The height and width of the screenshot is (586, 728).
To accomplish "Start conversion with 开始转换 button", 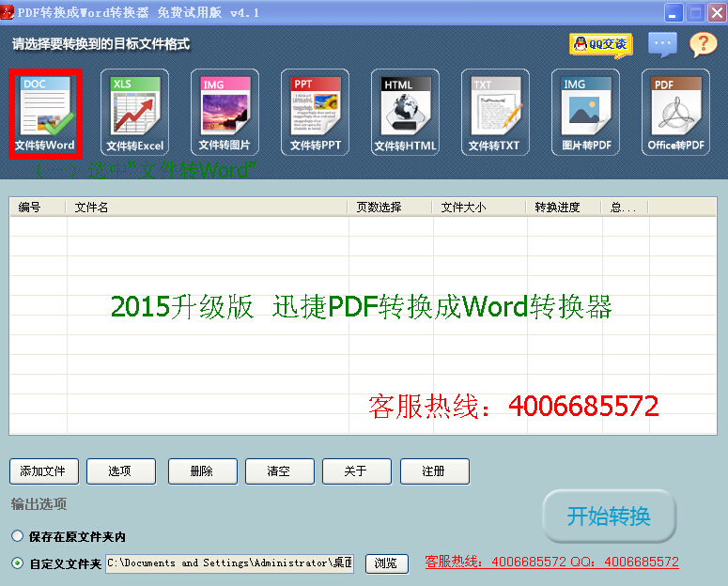I will (609, 516).
